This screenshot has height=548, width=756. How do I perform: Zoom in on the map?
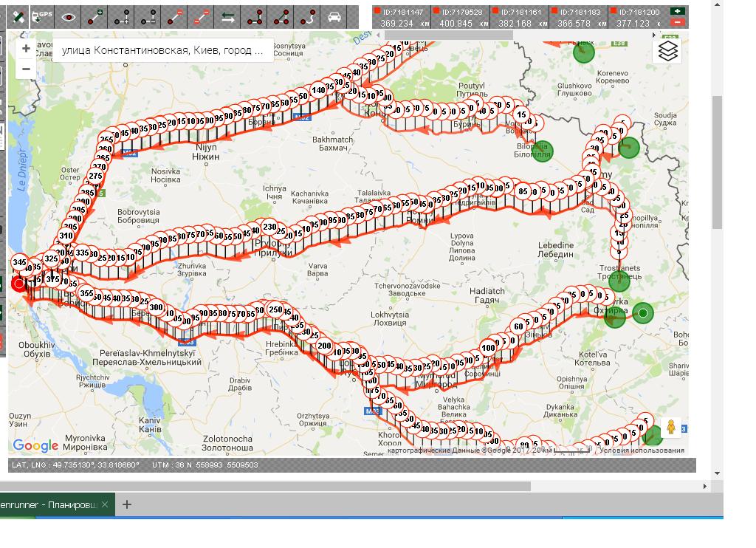click(26, 49)
